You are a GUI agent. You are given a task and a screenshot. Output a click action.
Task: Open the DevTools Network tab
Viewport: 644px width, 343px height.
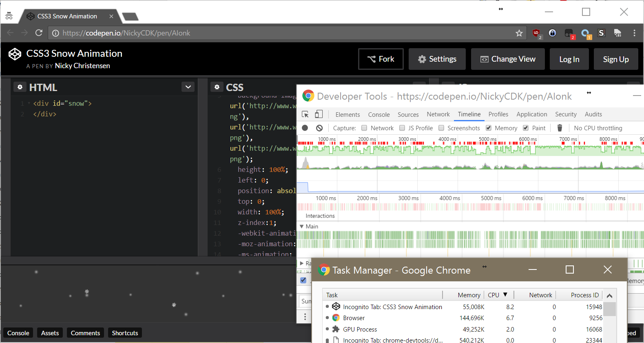tap(438, 114)
